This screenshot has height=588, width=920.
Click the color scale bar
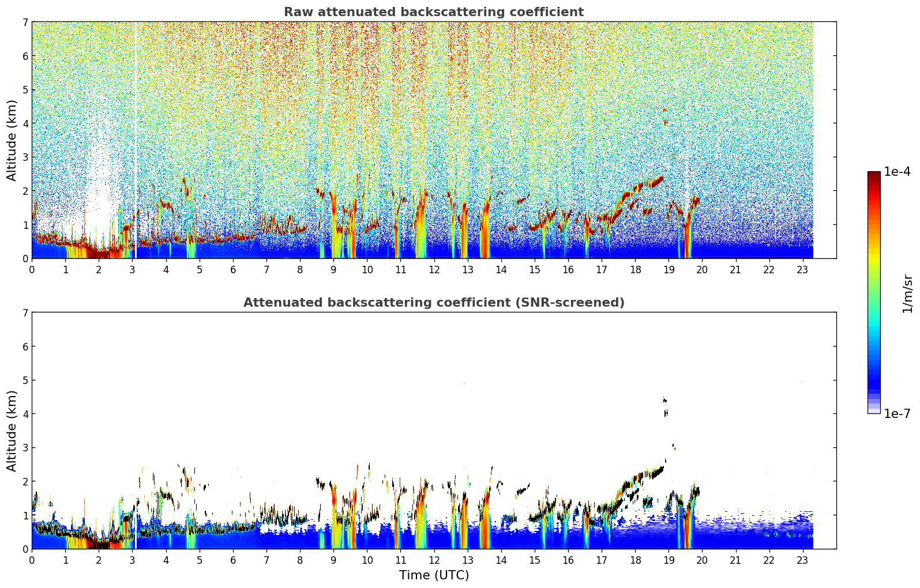874,292
